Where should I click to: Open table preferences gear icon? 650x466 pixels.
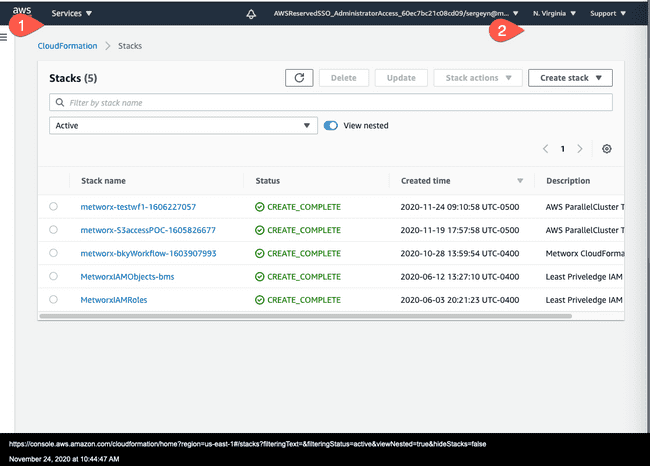[x=606, y=149]
